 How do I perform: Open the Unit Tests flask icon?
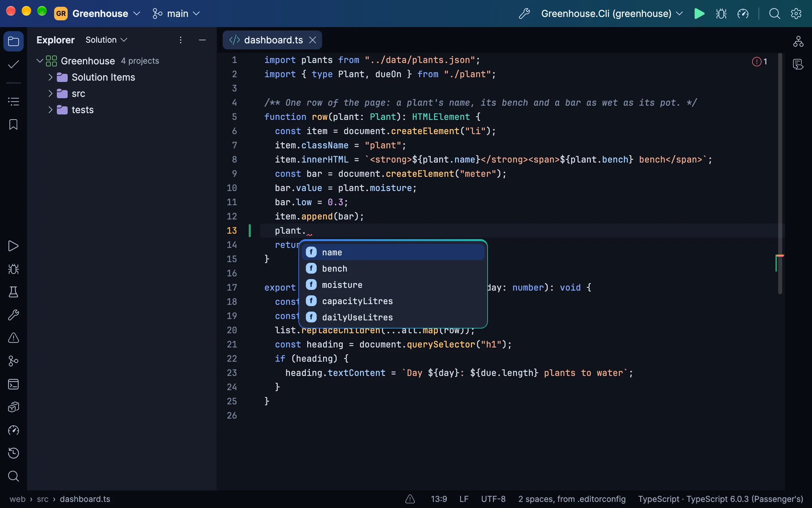click(14, 292)
